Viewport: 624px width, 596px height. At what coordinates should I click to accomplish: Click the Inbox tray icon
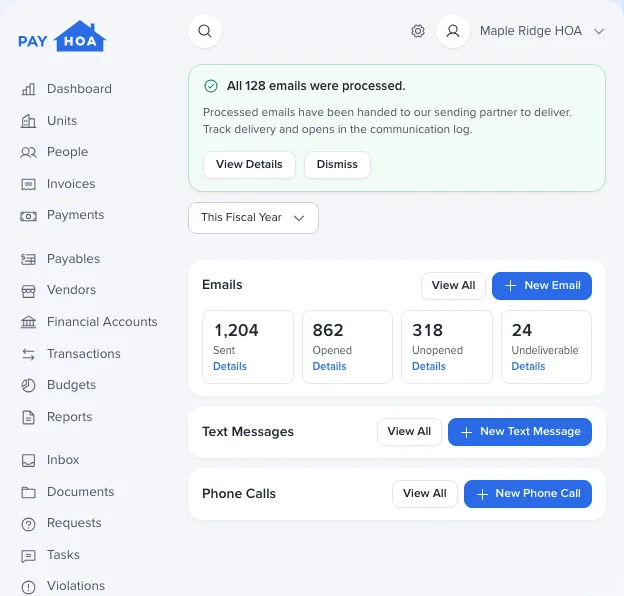point(28,460)
